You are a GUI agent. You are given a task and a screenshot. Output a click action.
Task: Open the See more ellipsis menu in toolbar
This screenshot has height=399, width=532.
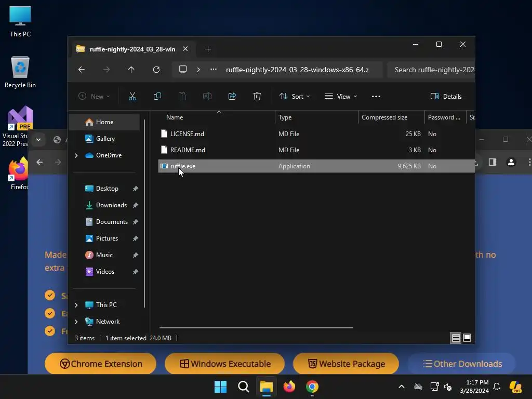376,96
